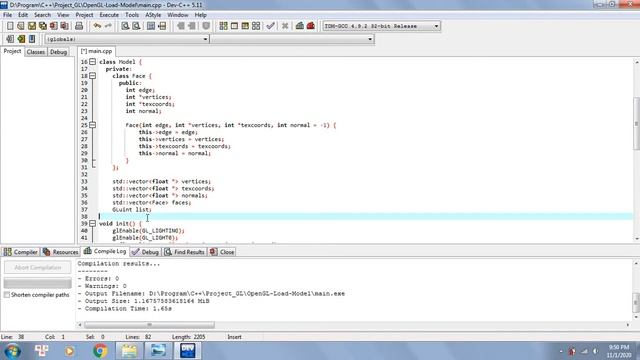Open the (globals) scope dropdown
This screenshot has width=640, height=360.
pyautogui.click(x=127, y=39)
